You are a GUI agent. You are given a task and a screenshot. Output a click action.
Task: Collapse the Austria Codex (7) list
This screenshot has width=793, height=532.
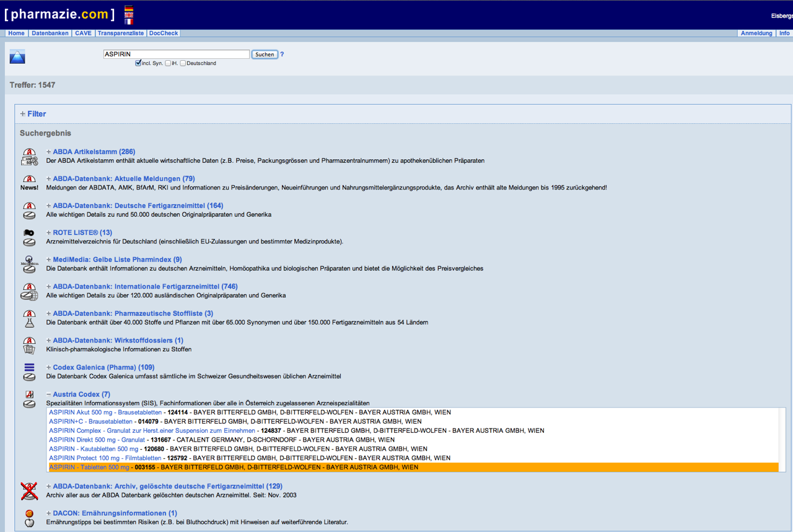78,395
